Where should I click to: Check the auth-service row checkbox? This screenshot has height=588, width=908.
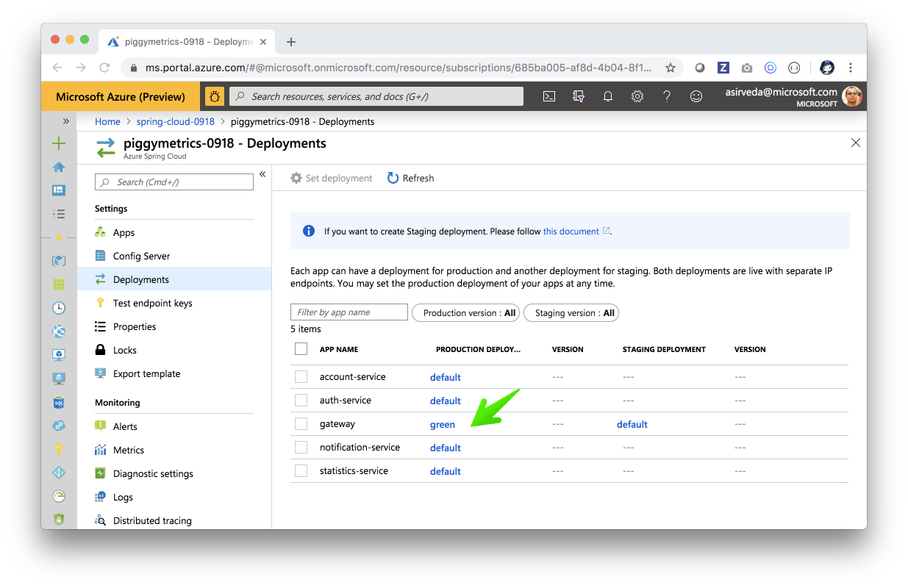coord(301,401)
